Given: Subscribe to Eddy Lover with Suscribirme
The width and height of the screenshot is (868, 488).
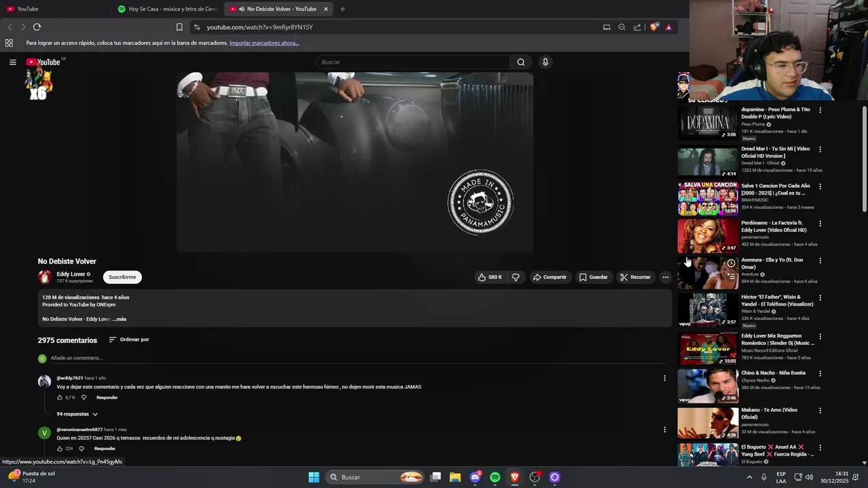Looking at the screenshot, I should click(x=122, y=277).
